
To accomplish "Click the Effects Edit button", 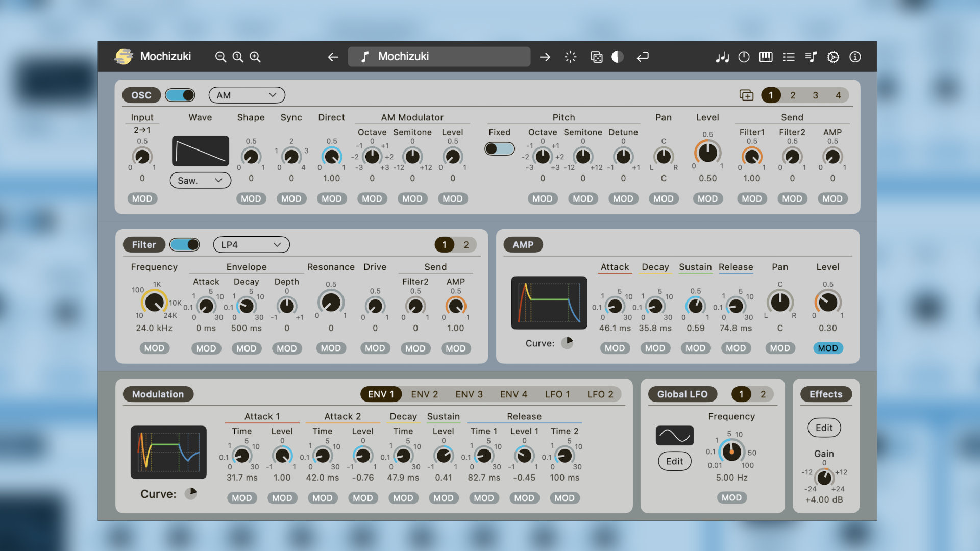I will [824, 428].
